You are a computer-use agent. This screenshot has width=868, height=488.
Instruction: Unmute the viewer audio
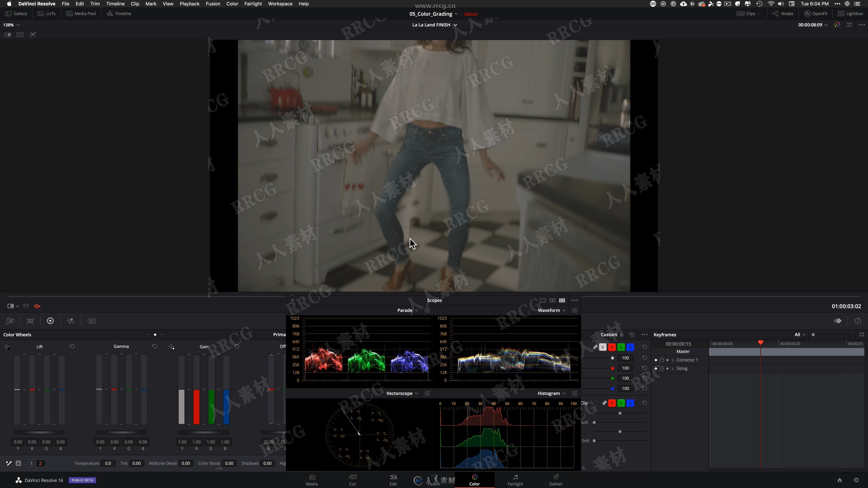[x=37, y=306]
